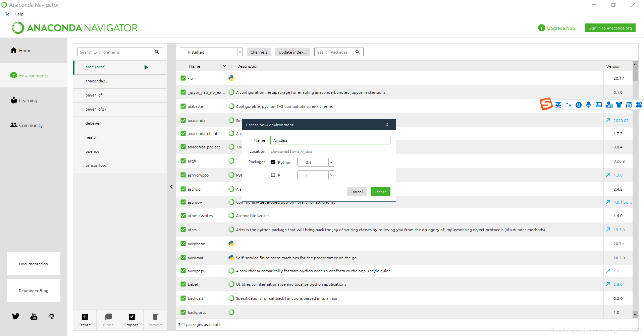
Task: Click the Upgrade Now link
Action: tap(561, 28)
